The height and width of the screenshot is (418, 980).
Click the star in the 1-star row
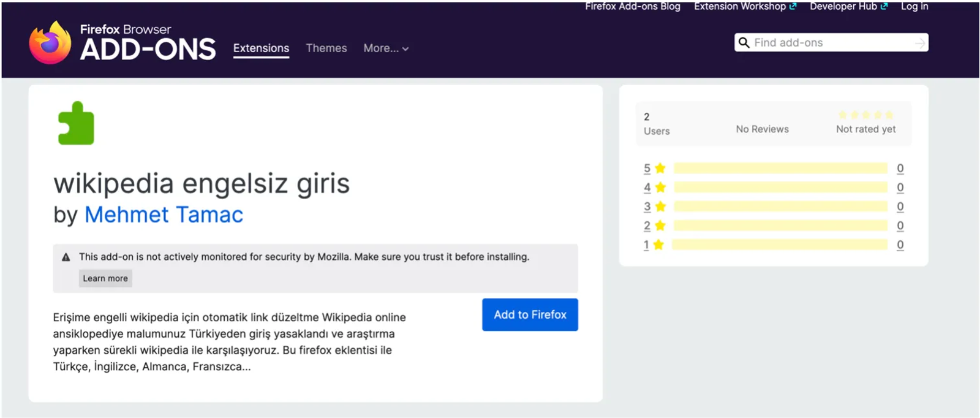658,245
